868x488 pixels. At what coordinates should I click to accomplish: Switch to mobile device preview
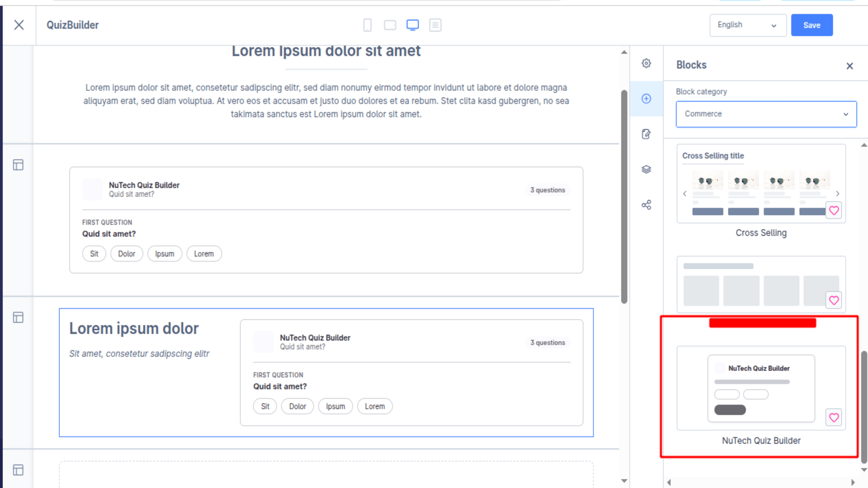[x=368, y=25]
